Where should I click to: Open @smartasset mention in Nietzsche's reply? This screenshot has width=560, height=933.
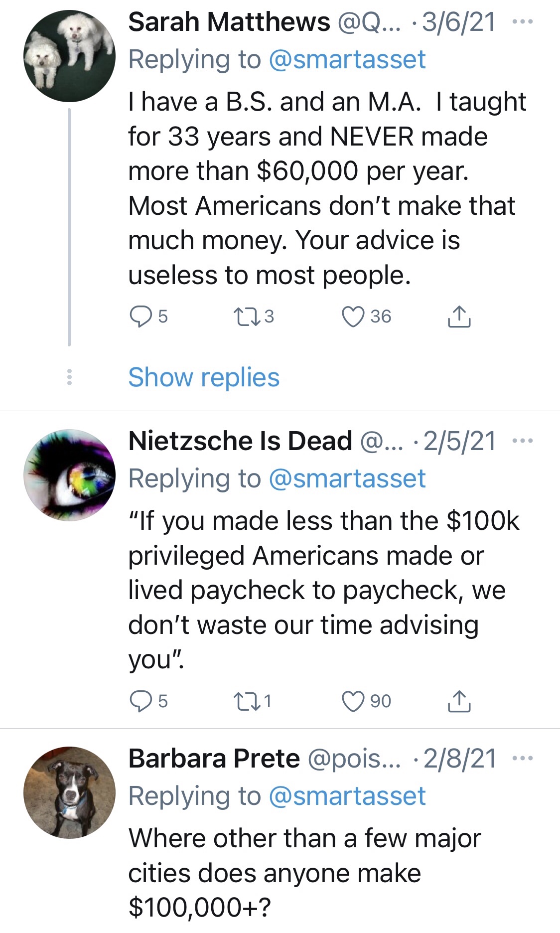[347, 478]
